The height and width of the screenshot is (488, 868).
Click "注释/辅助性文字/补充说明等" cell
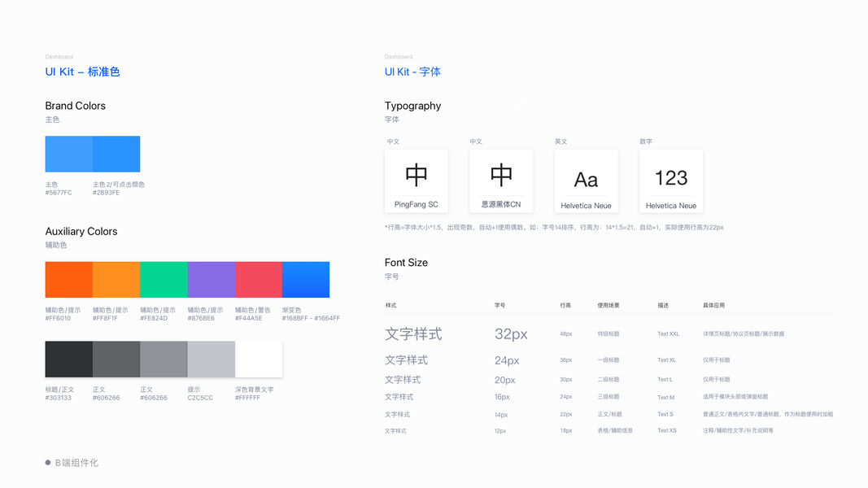[x=738, y=430]
